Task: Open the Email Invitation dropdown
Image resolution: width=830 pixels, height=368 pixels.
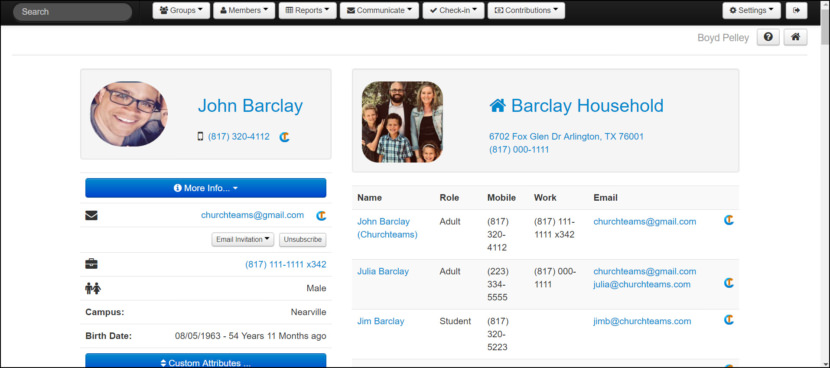Action: 243,239
